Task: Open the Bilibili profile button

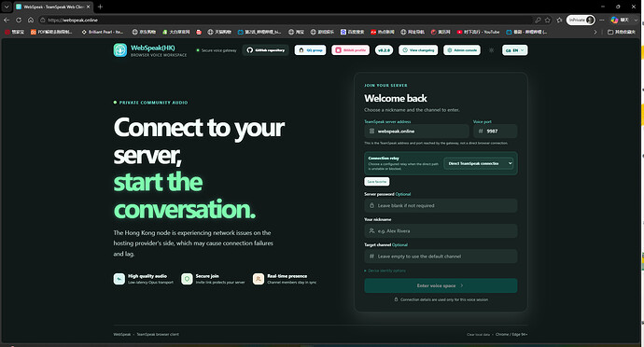Action: pos(350,50)
